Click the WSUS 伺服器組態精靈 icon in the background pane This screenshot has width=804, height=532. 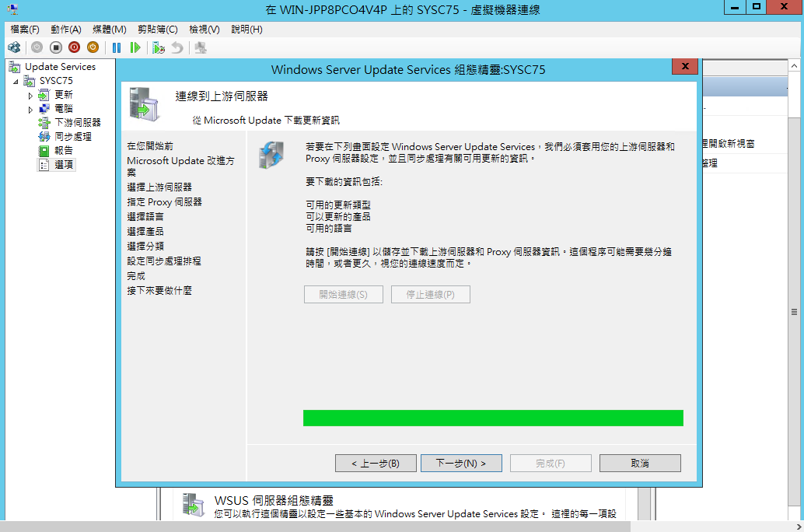(x=194, y=505)
